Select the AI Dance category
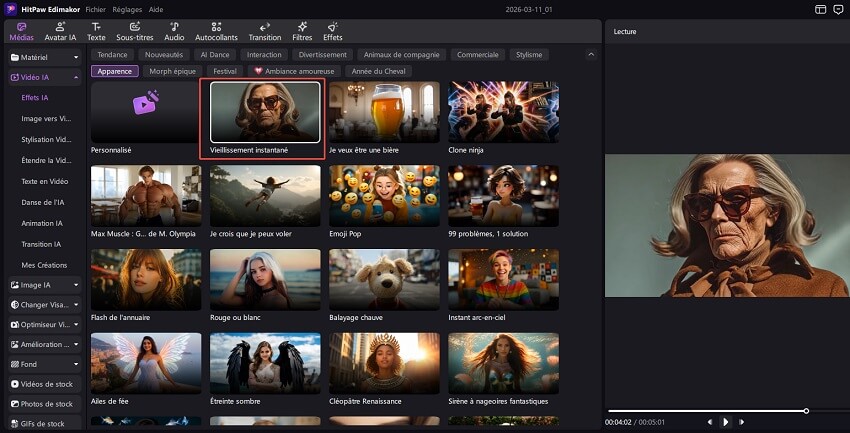Viewport: 850px width, 433px height. [x=215, y=54]
